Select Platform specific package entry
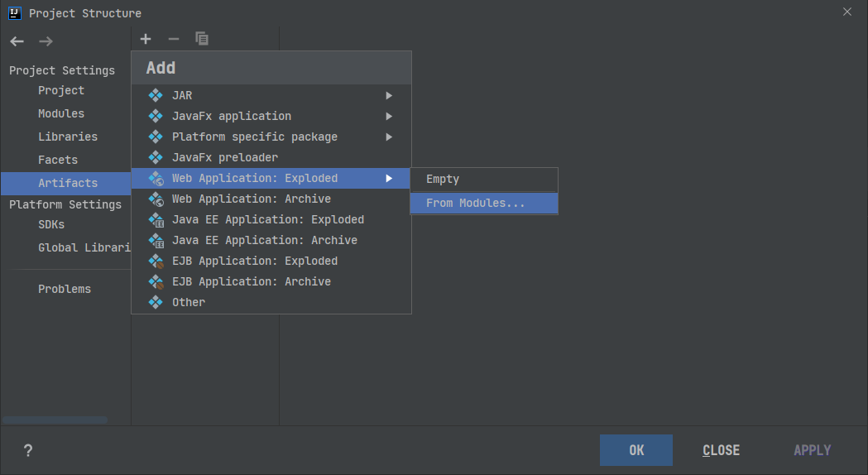The width and height of the screenshot is (868, 475). [x=271, y=137]
